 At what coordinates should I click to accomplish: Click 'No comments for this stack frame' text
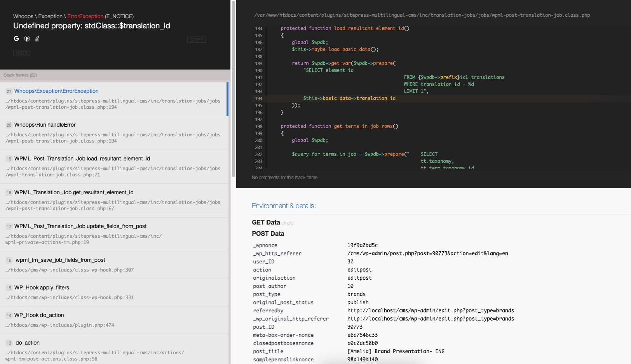click(x=285, y=178)
